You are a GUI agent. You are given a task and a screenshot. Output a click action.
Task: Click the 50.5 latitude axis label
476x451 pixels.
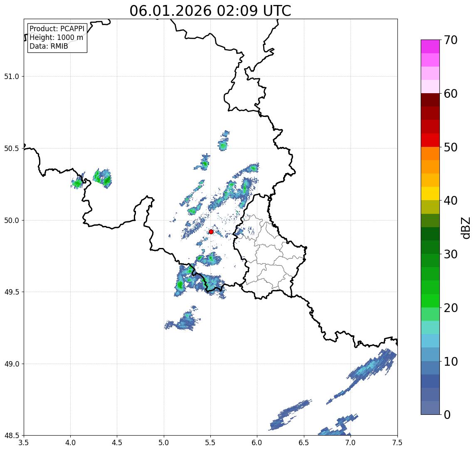[x=12, y=149]
